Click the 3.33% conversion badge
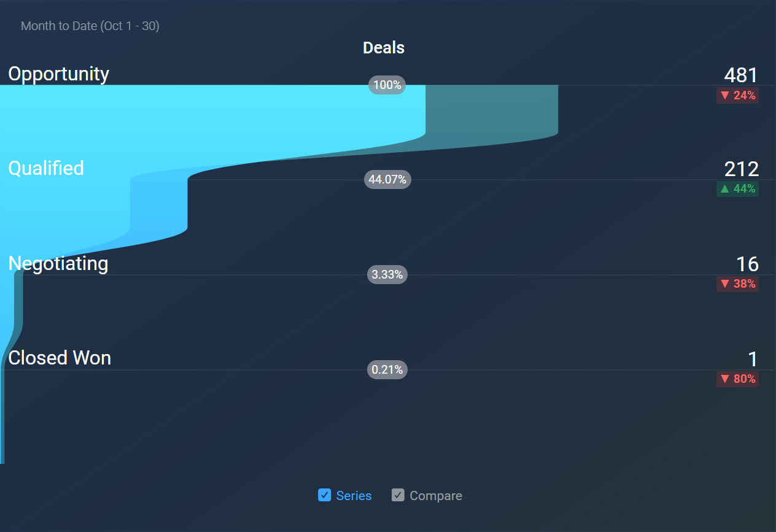The height and width of the screenshot is (532, 776). tap(387, 274)
